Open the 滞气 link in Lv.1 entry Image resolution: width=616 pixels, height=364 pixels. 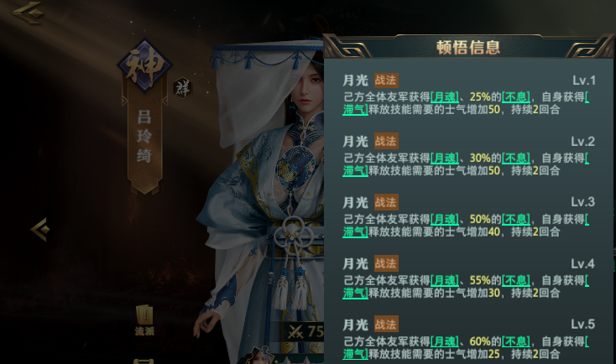[x=355, y=110]
